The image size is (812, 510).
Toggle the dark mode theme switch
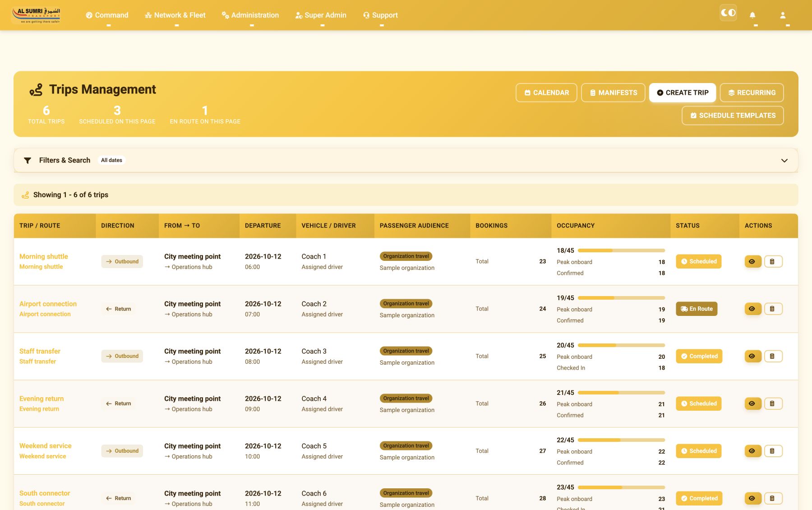click(728, 13)
